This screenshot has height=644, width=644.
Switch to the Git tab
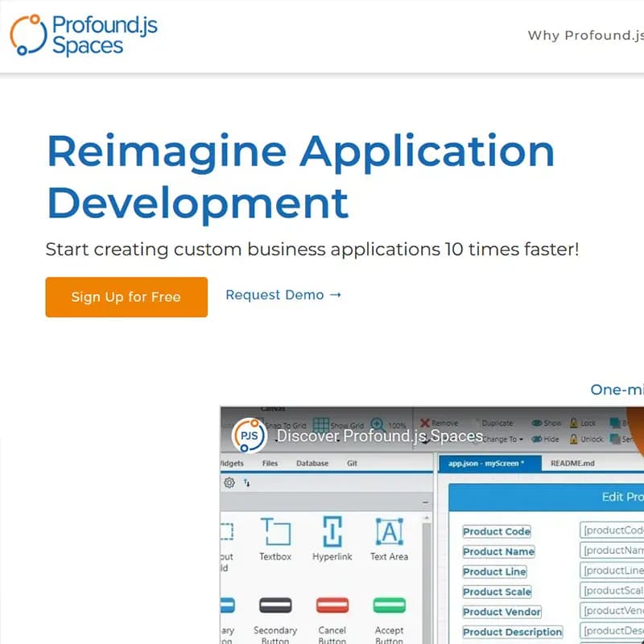coord(352,464)
